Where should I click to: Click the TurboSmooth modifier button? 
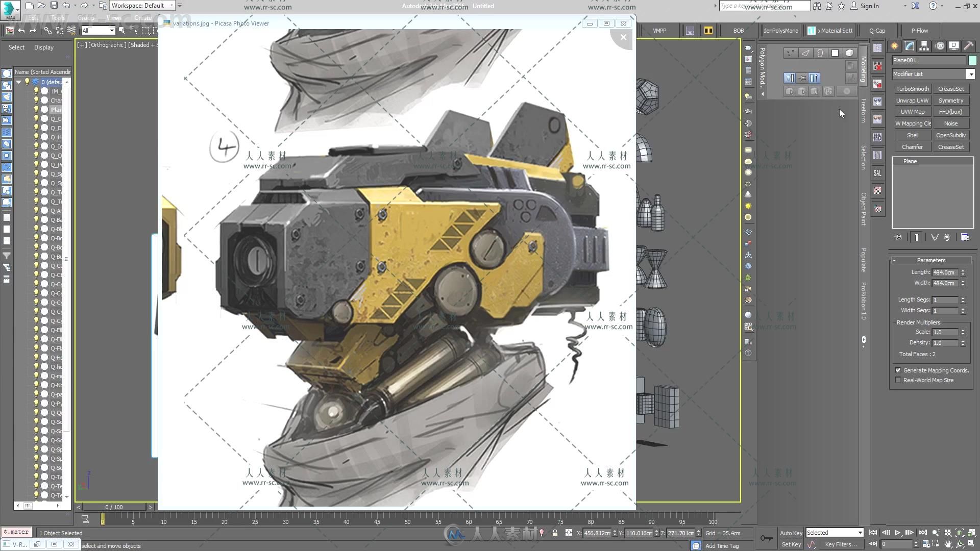click(x=912, y=88)
